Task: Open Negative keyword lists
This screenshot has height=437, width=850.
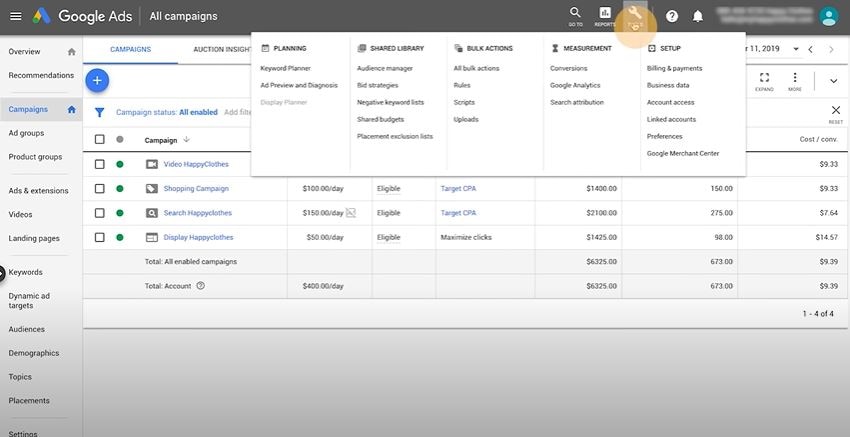Action: tap(391, 102)
